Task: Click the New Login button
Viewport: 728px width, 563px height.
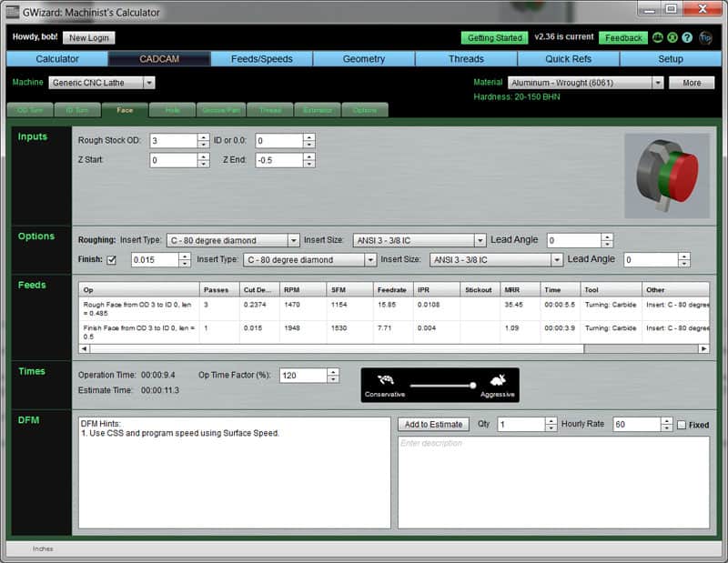Action: click(88, 37)
